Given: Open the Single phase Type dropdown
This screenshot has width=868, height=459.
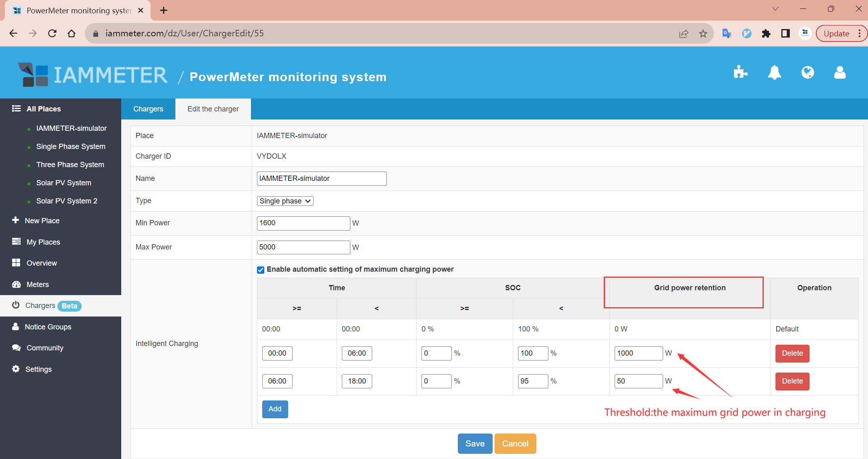Looking at the screenshot, I should click(285, 201).
